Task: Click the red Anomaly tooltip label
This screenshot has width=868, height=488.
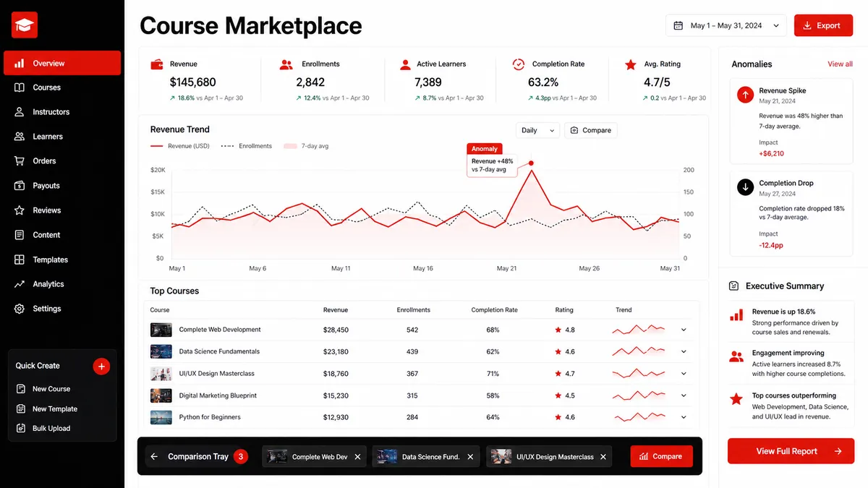Action: coord(485,148)
